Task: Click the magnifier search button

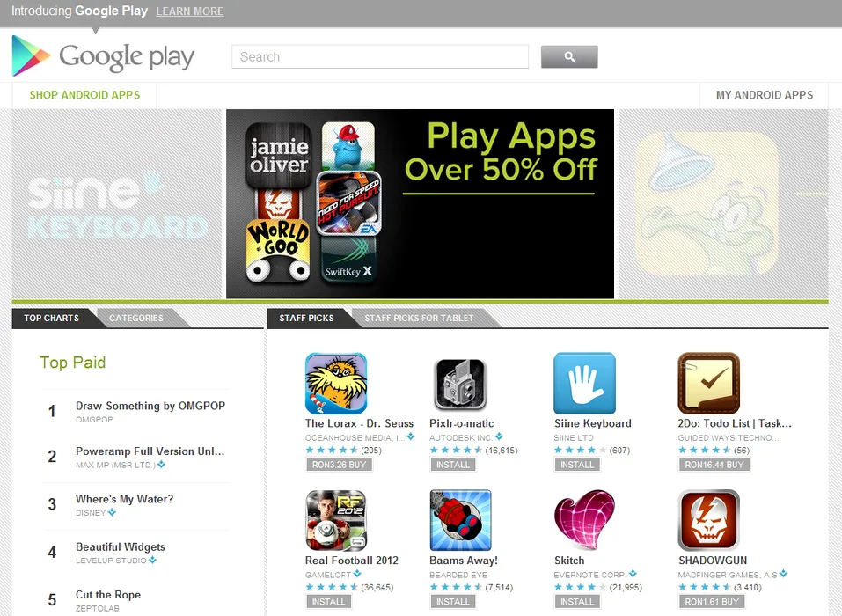Action: [569, 57]
